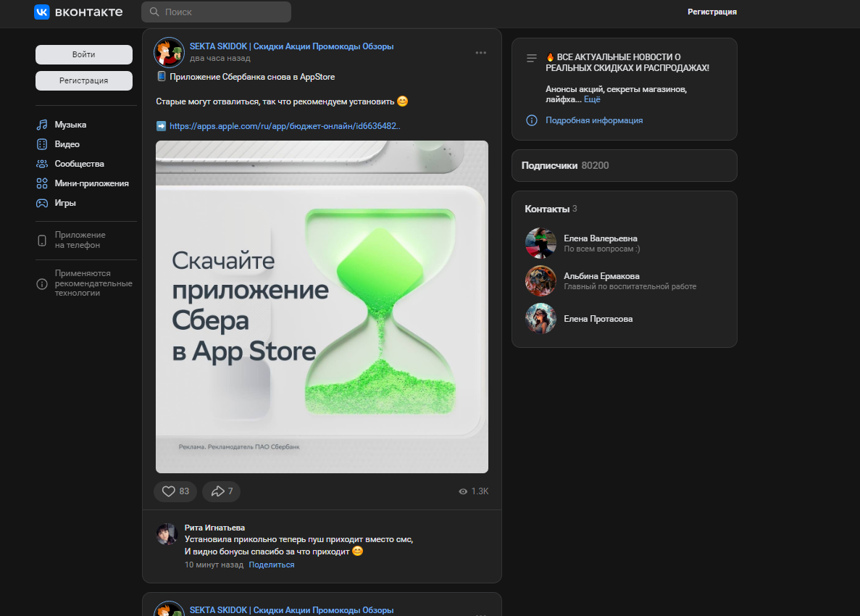
Task: Click Регистрация in the top header
Action: 712,12
